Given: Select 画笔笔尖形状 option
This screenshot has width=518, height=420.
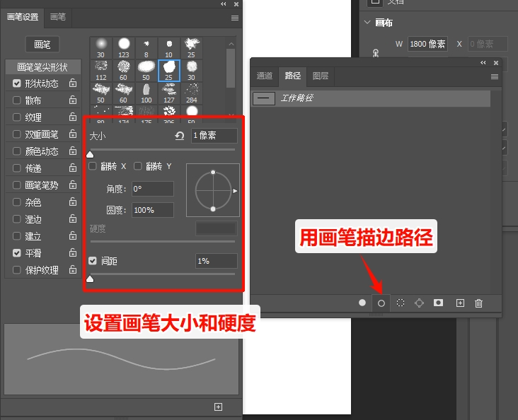Looking at the screenshot, I should pos(43,67).
